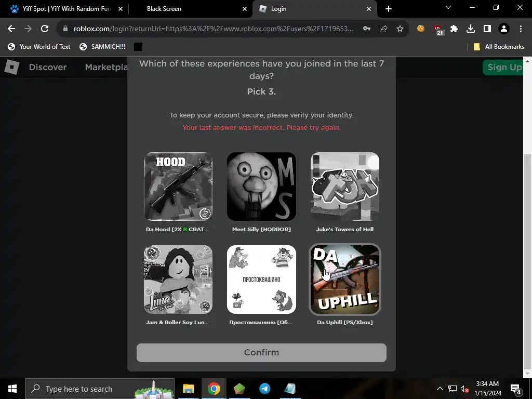532x399 pixels.
Task: View site information lock icon
Action: coord(65,29)
